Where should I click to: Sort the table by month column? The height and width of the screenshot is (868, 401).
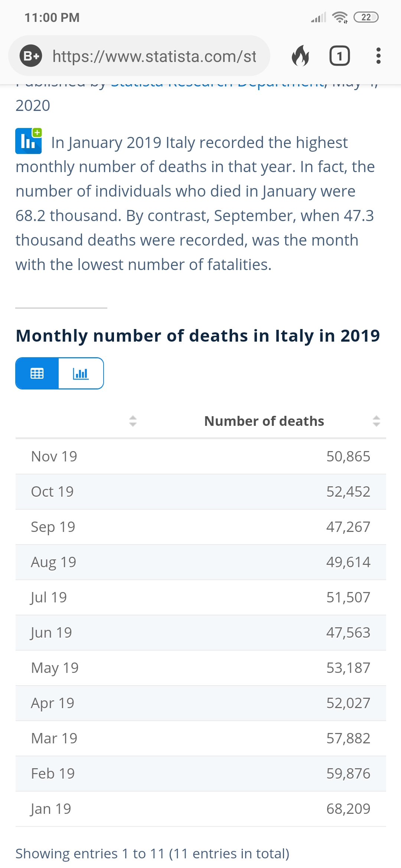click(x=133, y=421)
